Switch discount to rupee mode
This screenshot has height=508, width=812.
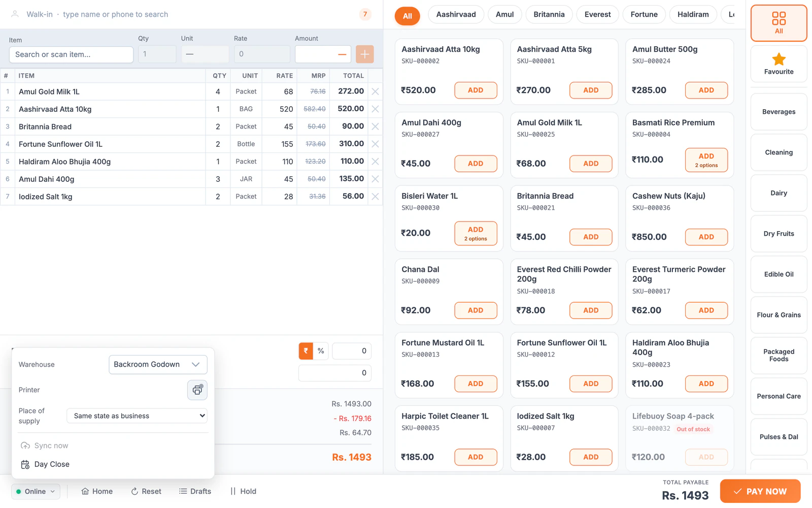pyautogui.click(x=306, y=351)
